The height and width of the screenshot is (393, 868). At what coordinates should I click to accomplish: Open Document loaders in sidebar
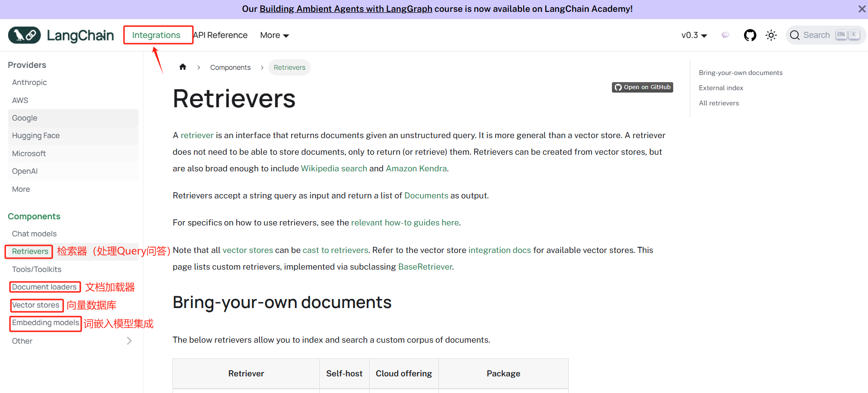click(x=44, y=287)
